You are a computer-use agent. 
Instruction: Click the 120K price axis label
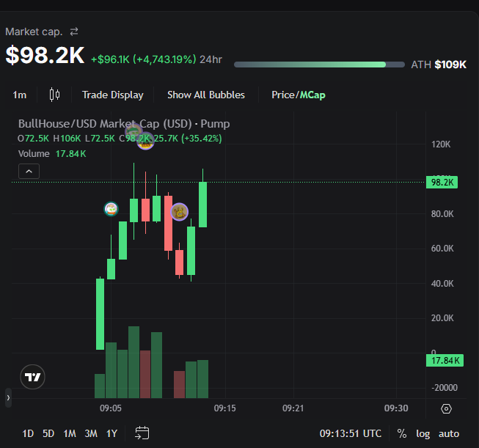(x=441, y=144)
